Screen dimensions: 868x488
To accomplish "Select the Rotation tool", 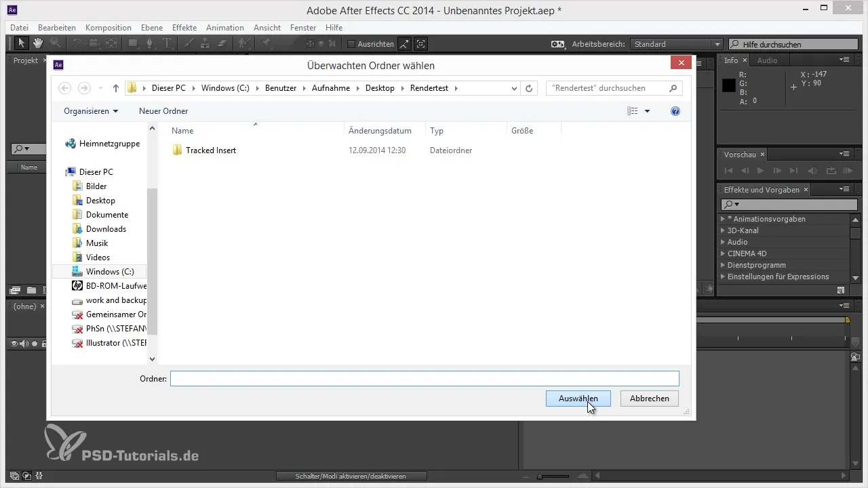I will pos(77,43).
